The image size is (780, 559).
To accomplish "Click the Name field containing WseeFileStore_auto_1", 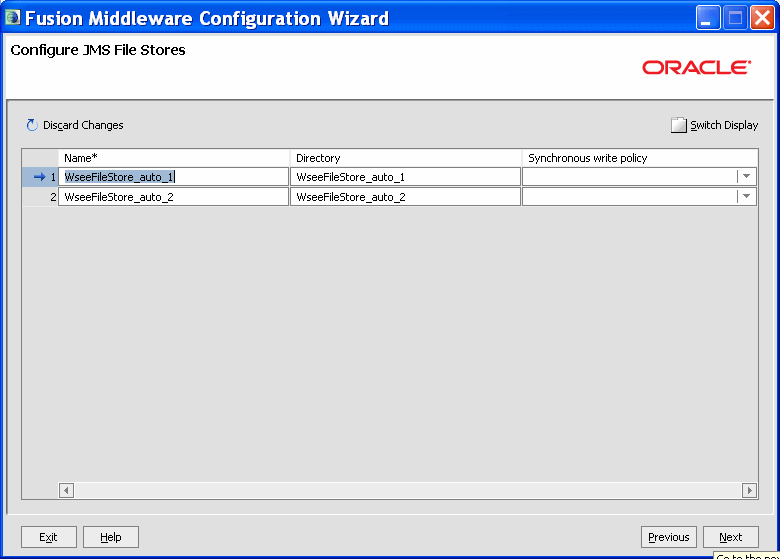I will [174, 177].
